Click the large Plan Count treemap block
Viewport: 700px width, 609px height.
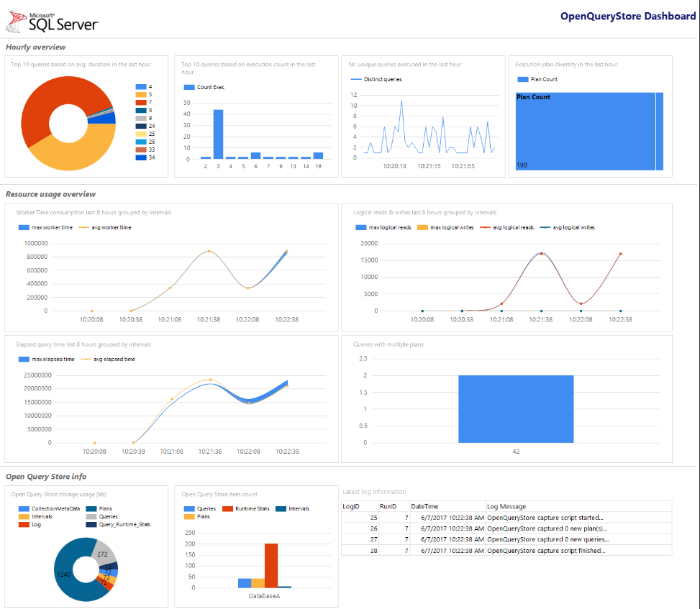point(586,131)
